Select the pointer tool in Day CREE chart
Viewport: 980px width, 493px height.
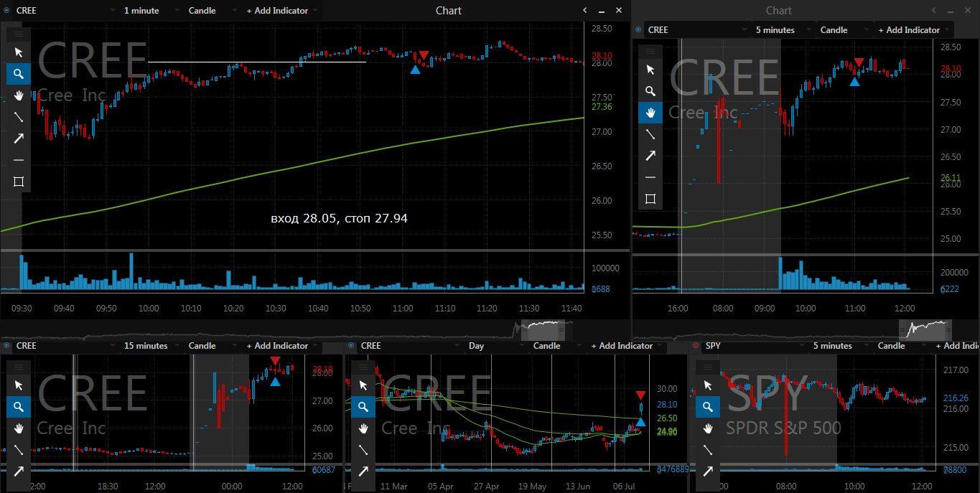click(363, 385)
